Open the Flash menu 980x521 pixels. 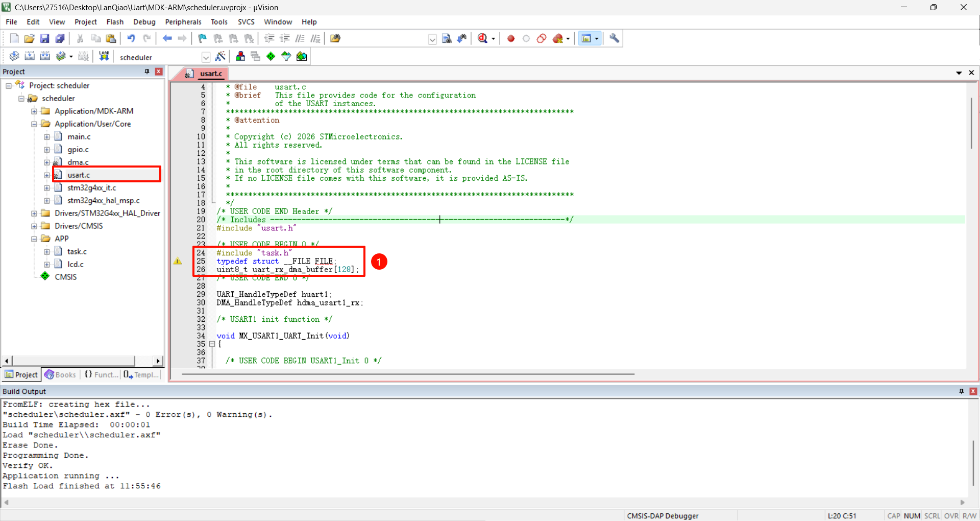click(115, 22)
